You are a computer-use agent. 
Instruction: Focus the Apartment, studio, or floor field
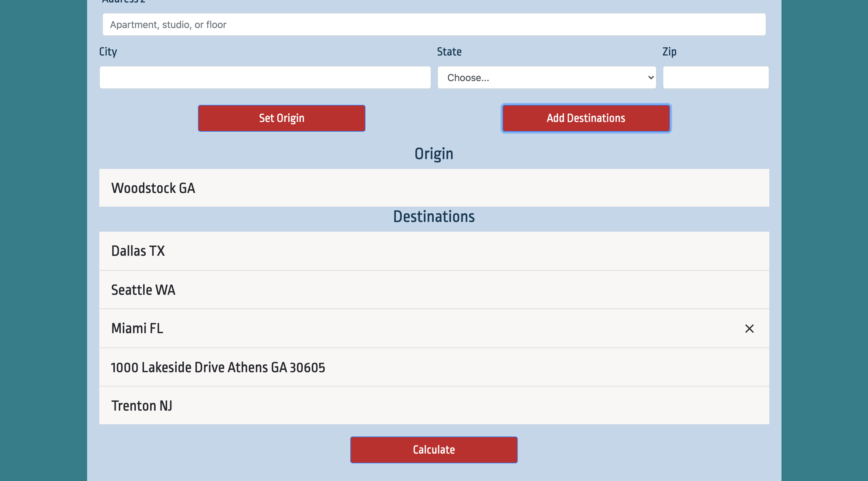pos(434,25)
